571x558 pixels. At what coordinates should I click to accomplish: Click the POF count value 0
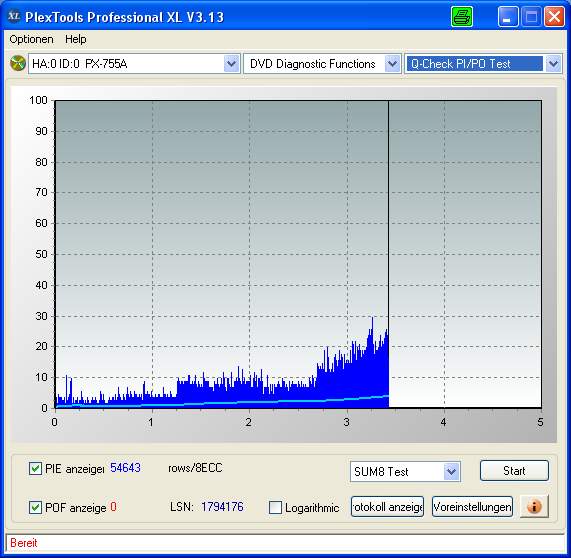coord(113,507)
